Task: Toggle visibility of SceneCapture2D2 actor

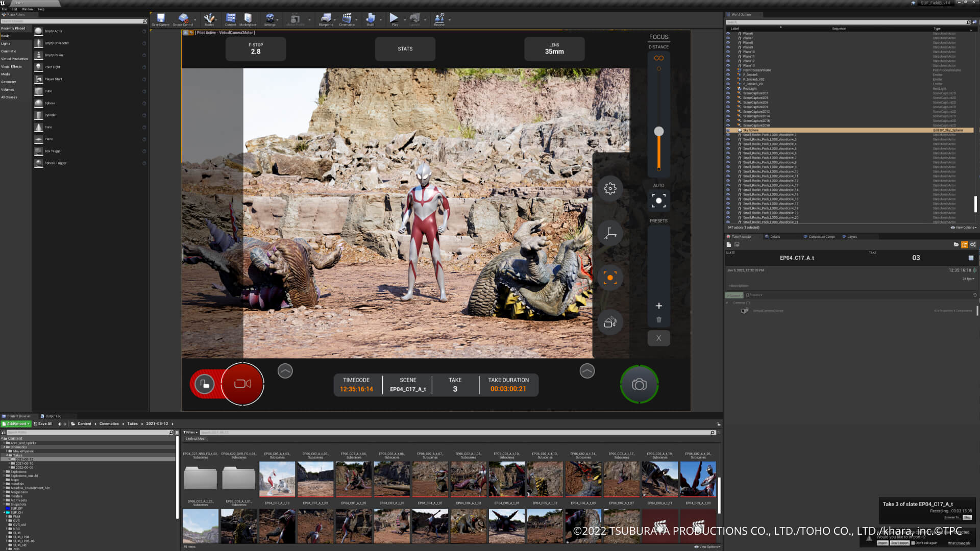Action: click(x=728, y=93)
